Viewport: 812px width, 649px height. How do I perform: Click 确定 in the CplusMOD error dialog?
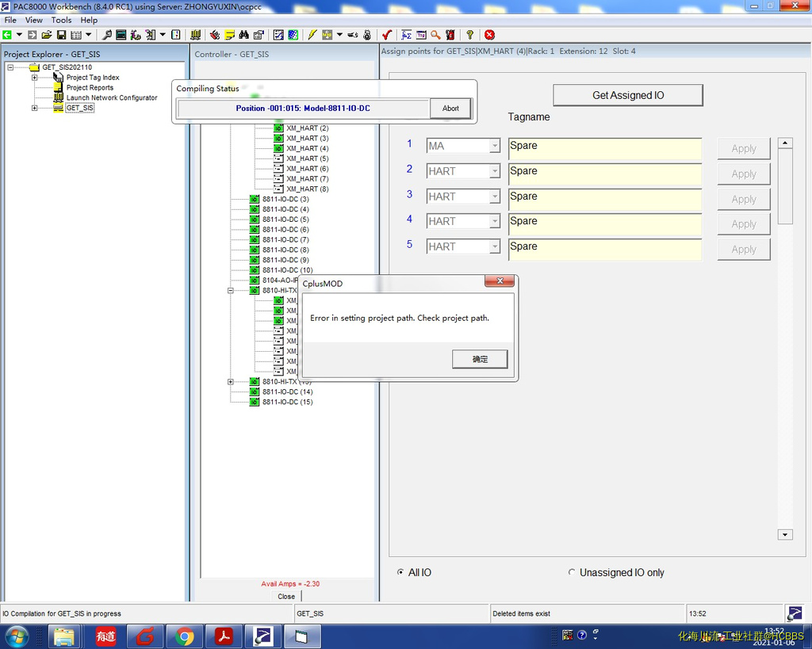[480, 359]
